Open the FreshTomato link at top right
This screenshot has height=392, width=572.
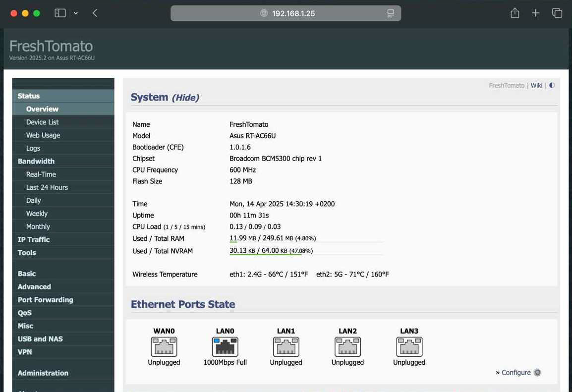tap(507, 85)
